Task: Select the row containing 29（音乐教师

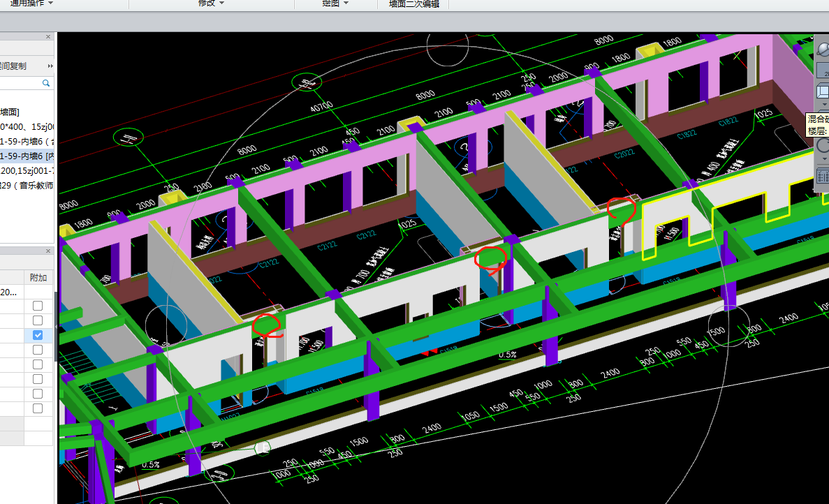Action: point(27,186)
